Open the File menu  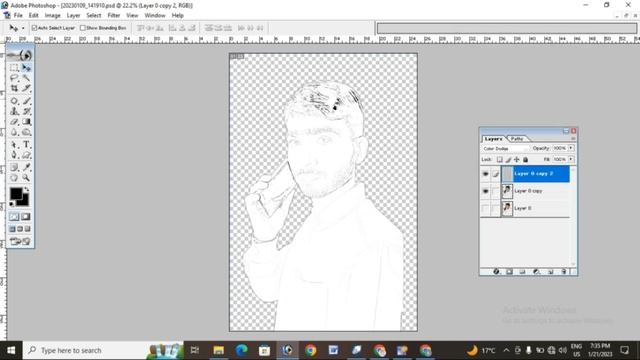[x=18, y=16]
